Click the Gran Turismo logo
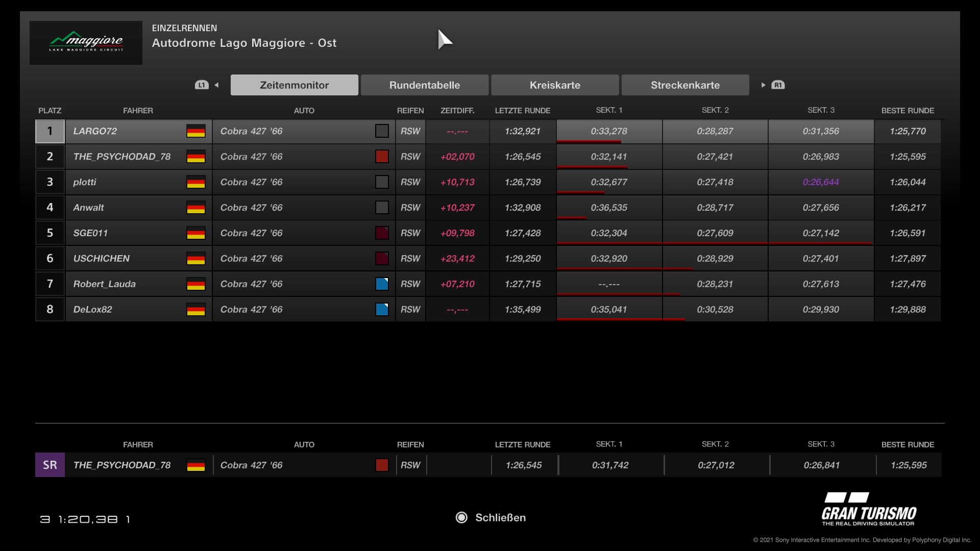The image size is (980, 551). (x=869, y=509)
